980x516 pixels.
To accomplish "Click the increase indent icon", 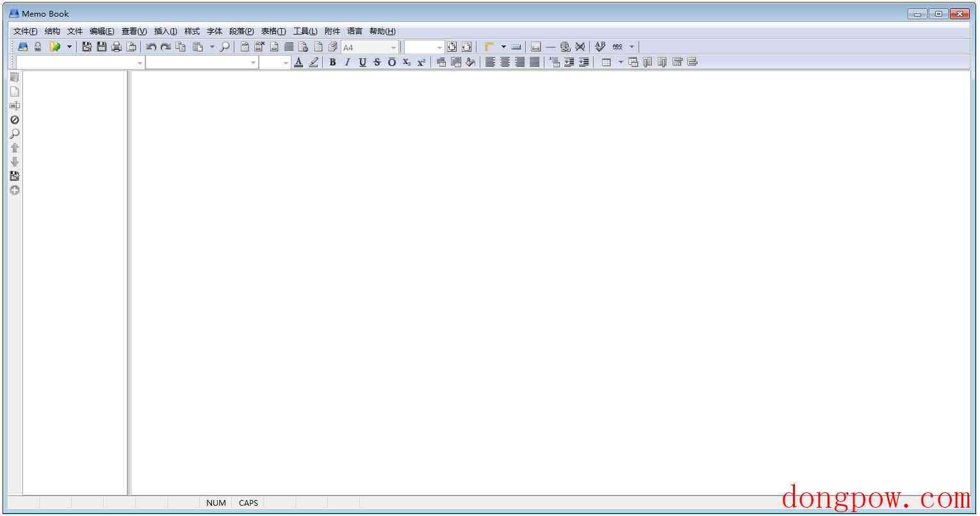I will 584,62.
